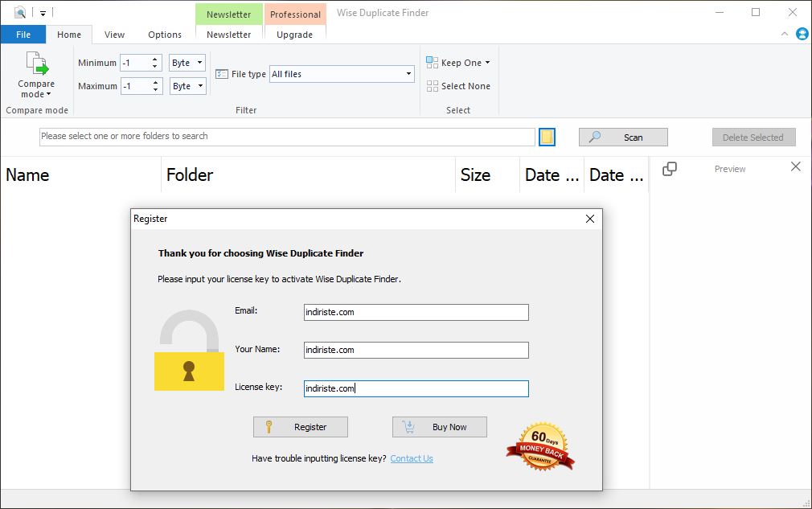Open the File menu
This screenshot has height=509, width=812.
tap(23, 35)
